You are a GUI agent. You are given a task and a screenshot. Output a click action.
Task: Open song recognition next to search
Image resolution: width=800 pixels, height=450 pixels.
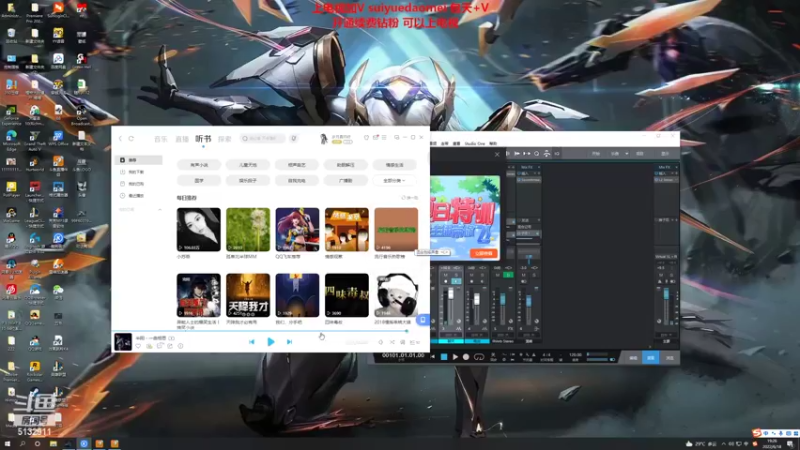click(294, 138)
